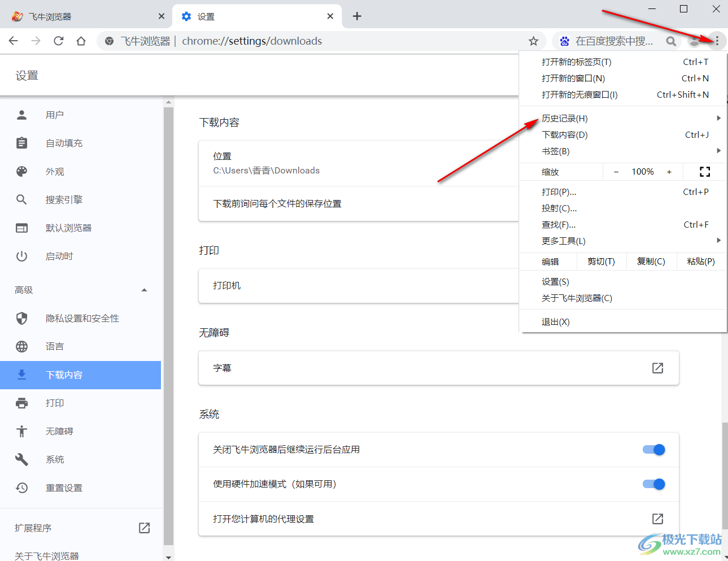The width and height of the screenshot is (728, 561).
Task: Click the back navigation arrow
Action: [14, 41]
